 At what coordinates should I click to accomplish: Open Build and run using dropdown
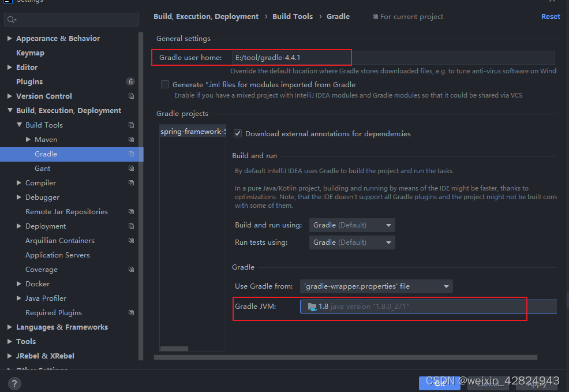(x=352, y=225)
